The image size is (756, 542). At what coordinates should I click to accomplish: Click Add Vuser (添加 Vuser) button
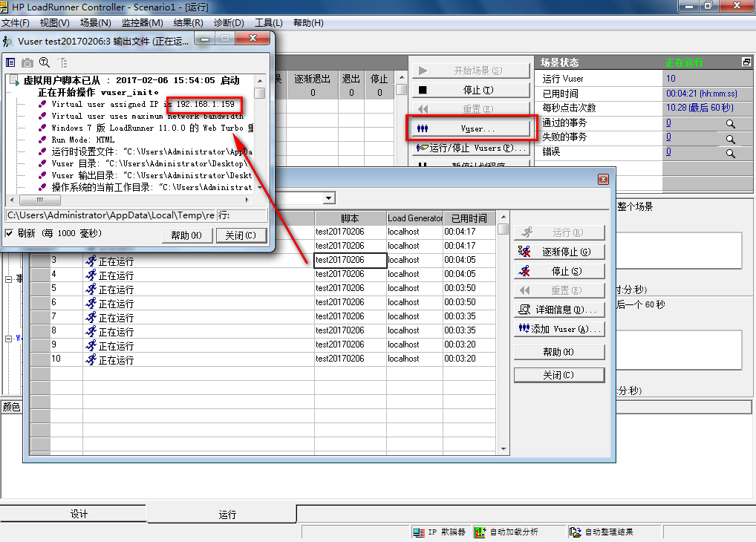tap(559, 329)
